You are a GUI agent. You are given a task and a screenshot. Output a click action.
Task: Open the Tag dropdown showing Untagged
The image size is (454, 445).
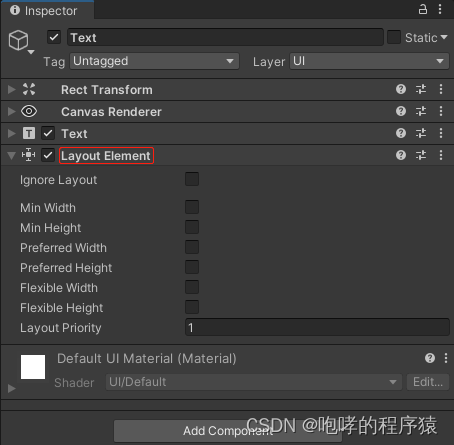coord(154,61)
